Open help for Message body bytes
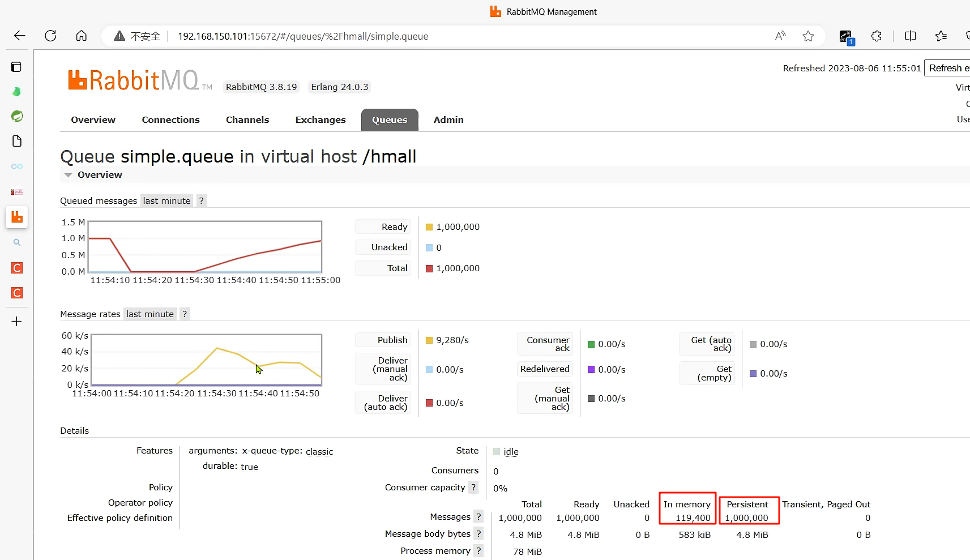This screenshot has width=970, height=560. pyautogui.click(x=478, y=533)
